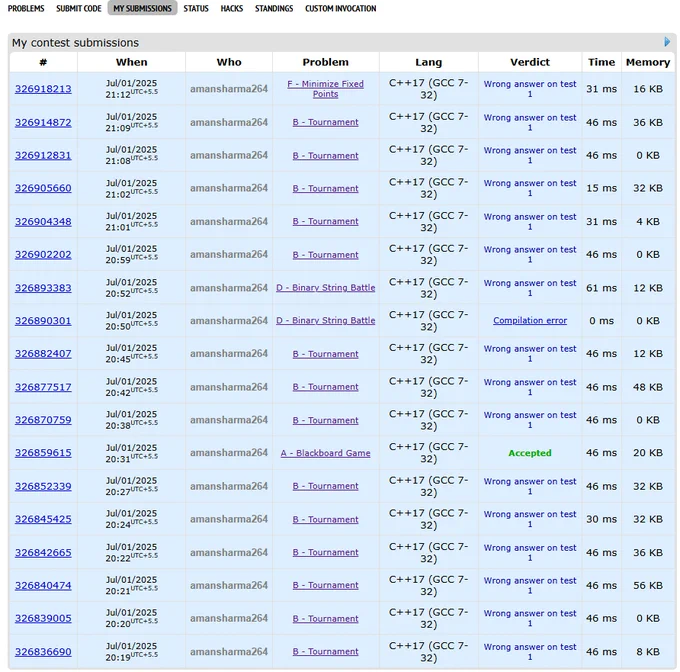Image resolution: width=680 pixels, height=672 pixels.
Task: Open submission 326836690
Action: (x=43, y=652)
